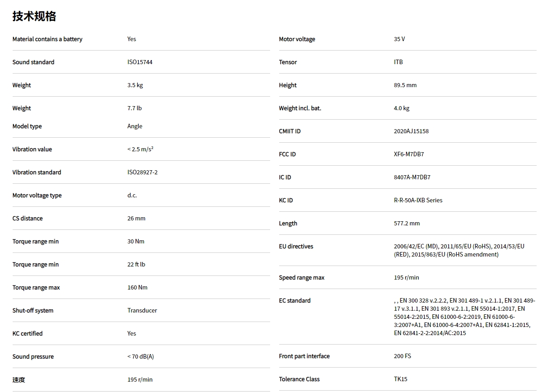Select the IC ID value 8407A-M7DB7
The image size is (552, 392).
click(412, 177)
